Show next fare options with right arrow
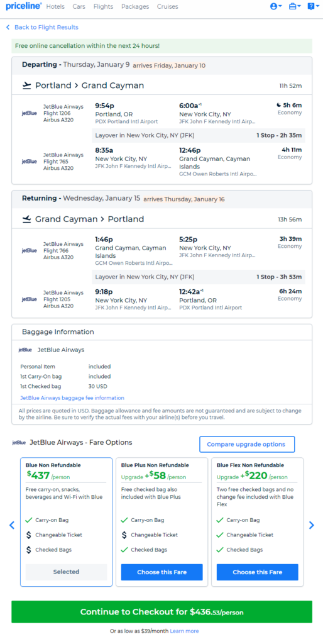 tap(311, 525)
